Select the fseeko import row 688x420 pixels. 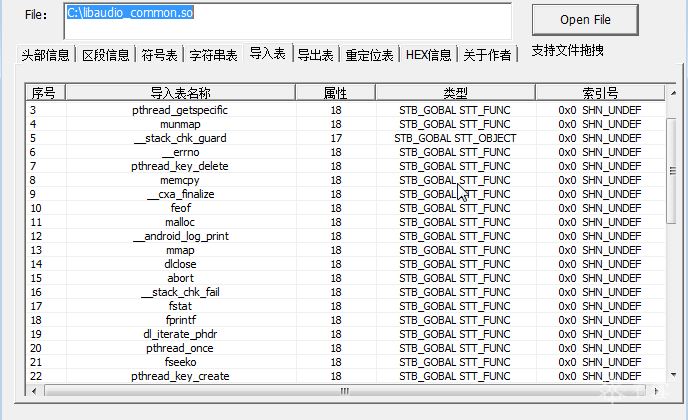pos(345,362)
